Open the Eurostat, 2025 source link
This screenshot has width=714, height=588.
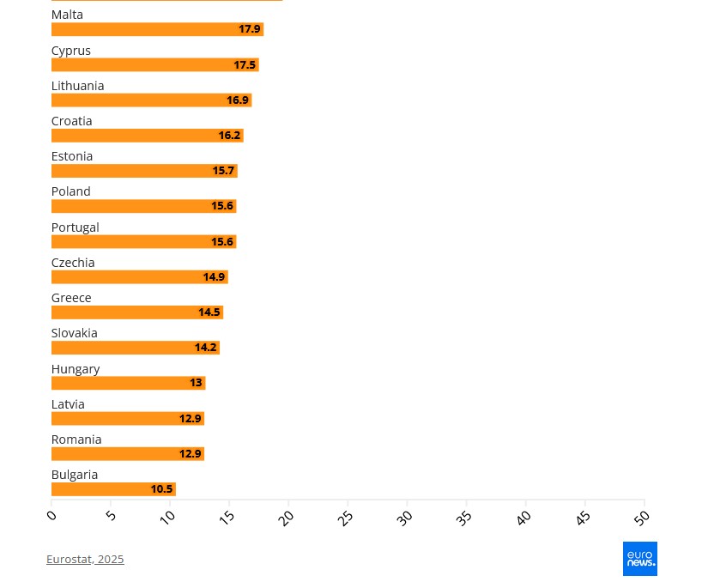tap(85, 559)
